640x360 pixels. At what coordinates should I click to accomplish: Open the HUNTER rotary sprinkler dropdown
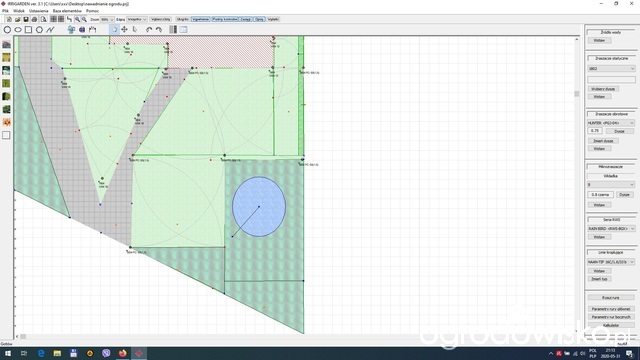[611, 123]
